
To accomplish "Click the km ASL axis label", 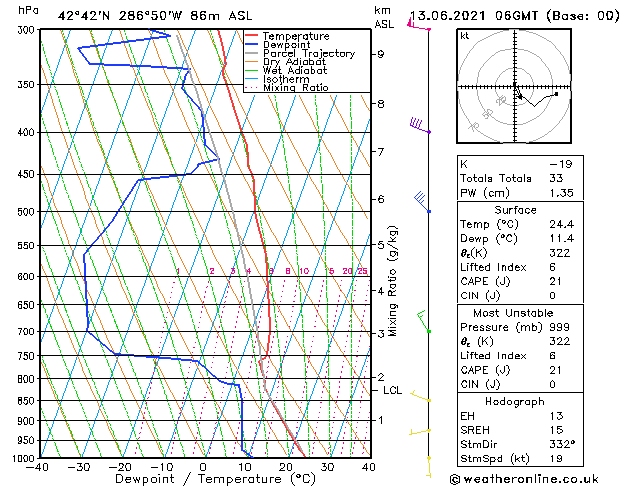I will pyautogui.click(x=384, y=18).
